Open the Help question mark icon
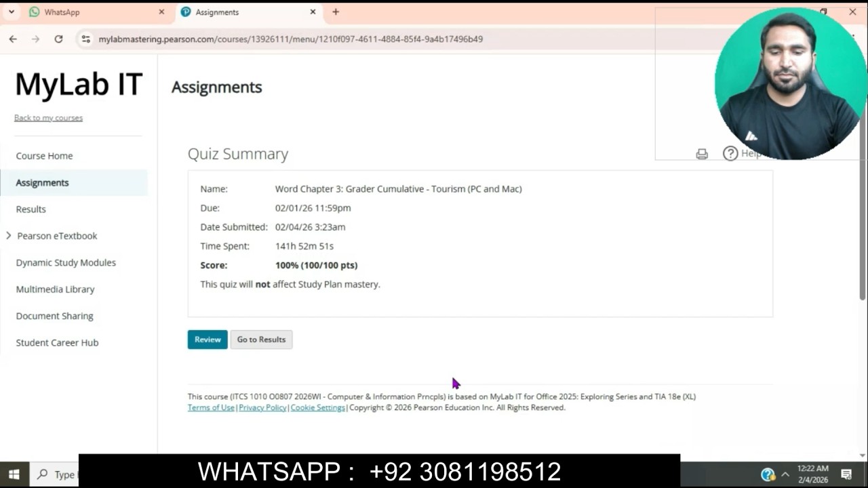868x488 pixels. 730,153
